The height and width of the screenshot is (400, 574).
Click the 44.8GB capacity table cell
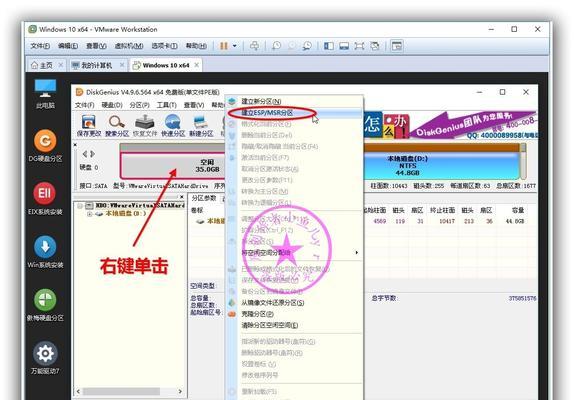(x=515, y=221)
